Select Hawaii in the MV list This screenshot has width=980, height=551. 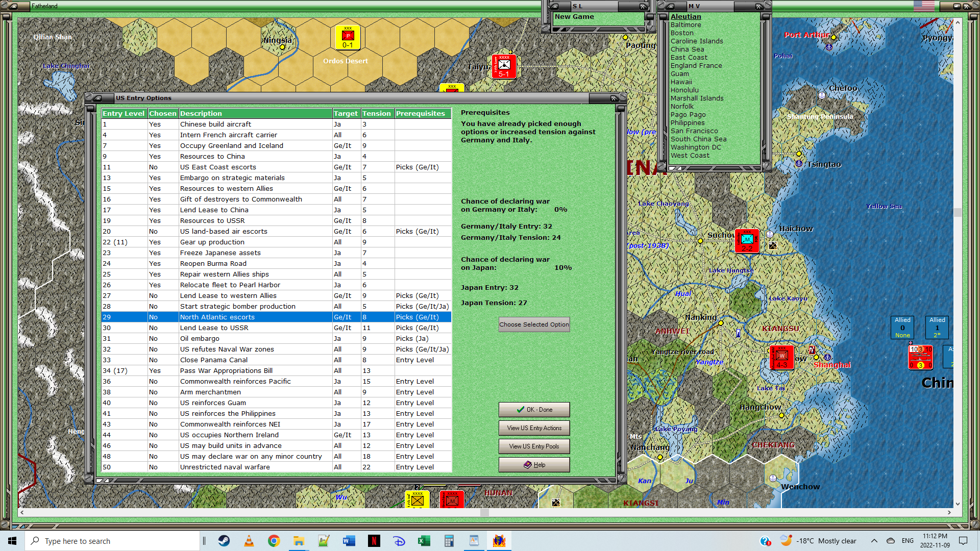click(x=681, y=82)
